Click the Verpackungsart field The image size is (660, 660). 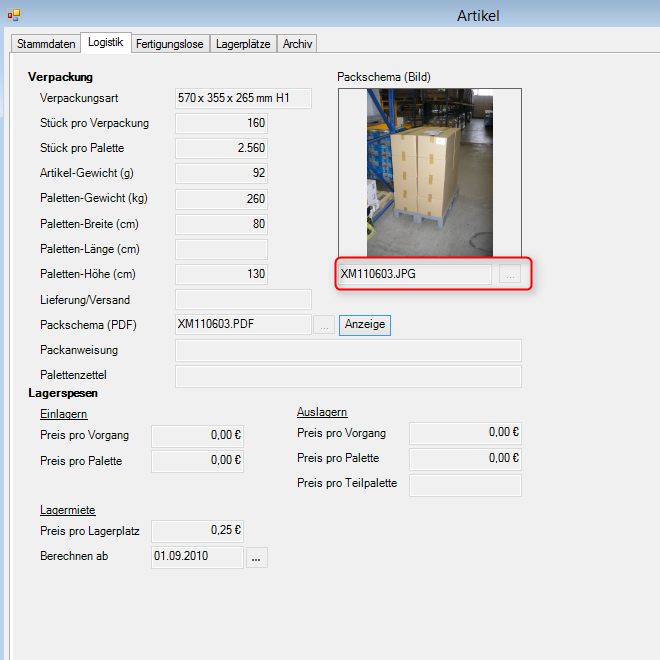coord(243,98)
